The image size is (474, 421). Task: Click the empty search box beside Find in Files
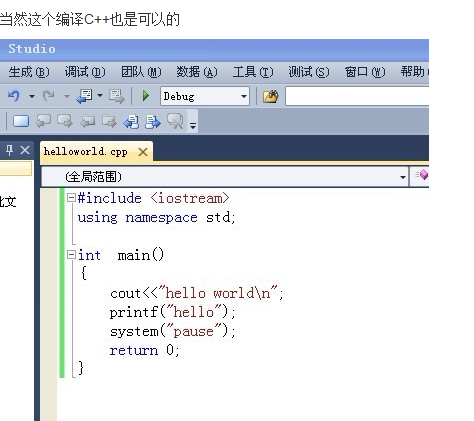click(x=357, y=96)
